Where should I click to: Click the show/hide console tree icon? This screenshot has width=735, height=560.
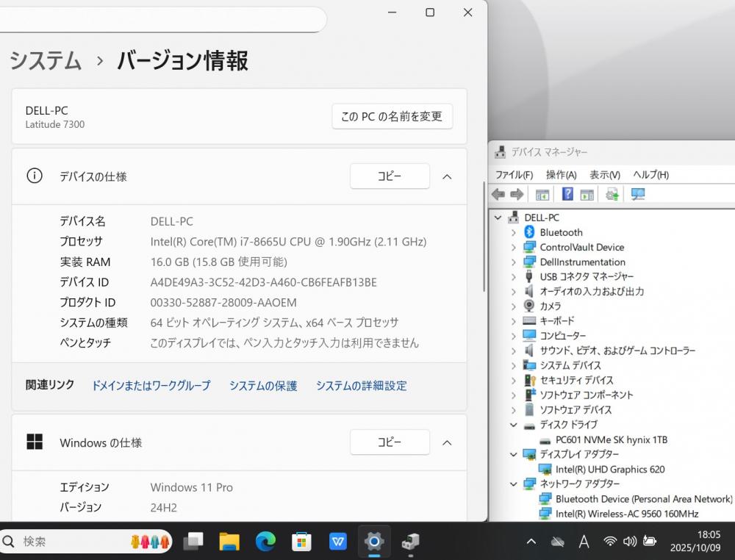point(542,194)
